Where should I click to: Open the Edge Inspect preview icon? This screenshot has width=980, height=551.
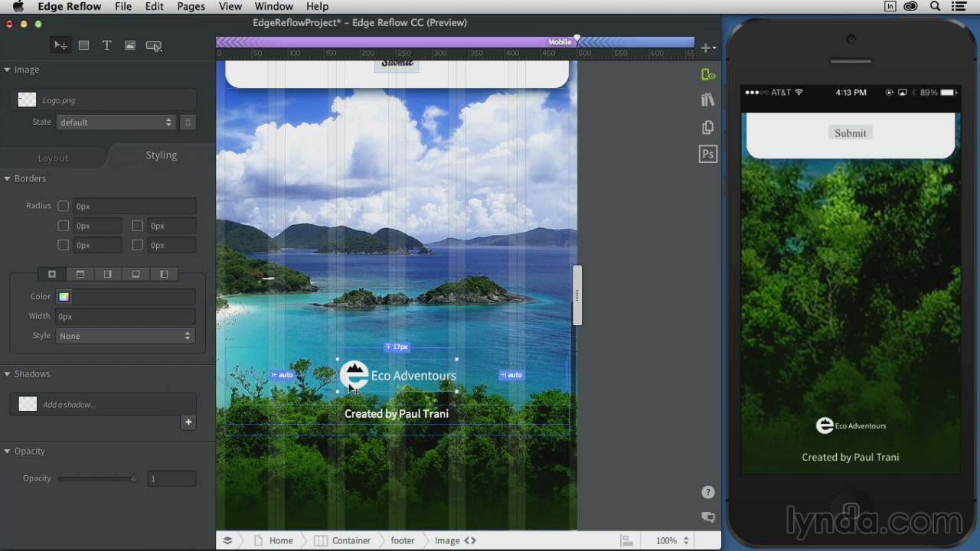pyautogui.click(x=708, y=74)
